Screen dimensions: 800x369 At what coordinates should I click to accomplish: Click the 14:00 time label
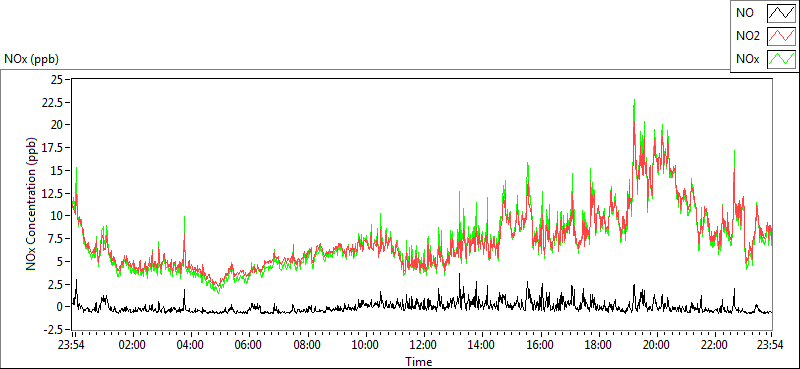click(482, 345)
